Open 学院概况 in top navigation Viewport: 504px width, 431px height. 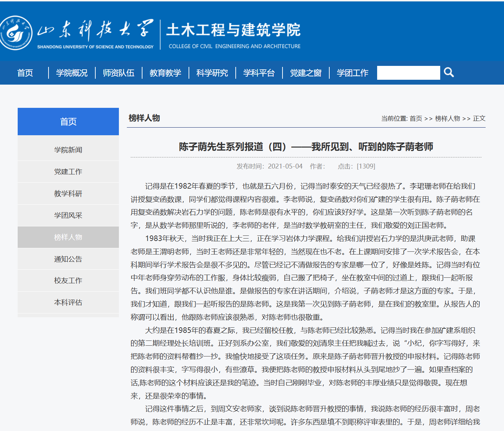[72, 73]
